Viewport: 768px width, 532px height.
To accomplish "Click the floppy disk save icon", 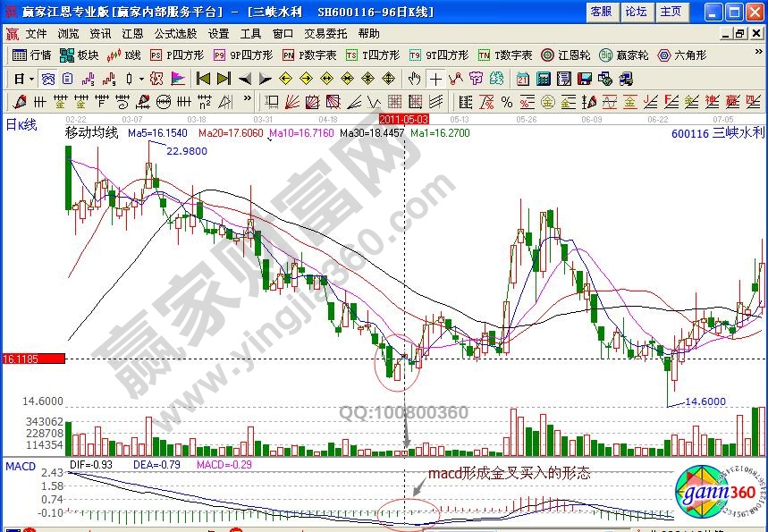I will coord(585,79).
